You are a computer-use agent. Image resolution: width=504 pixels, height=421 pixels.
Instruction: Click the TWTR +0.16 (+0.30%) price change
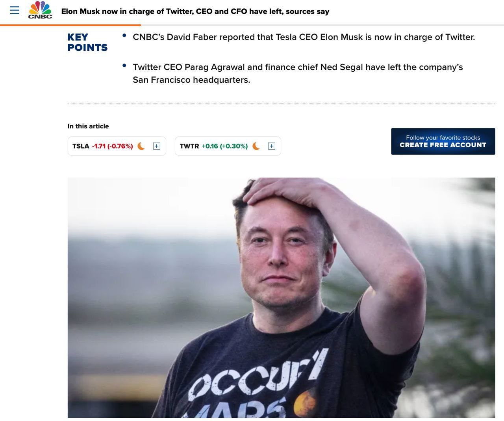[225, 146]
